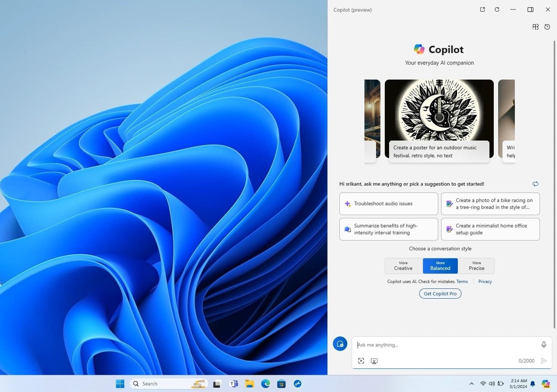Switch conversation style to More Precise
The height and width of the screenshot is (392, 557).
click(x=476, y=266)
